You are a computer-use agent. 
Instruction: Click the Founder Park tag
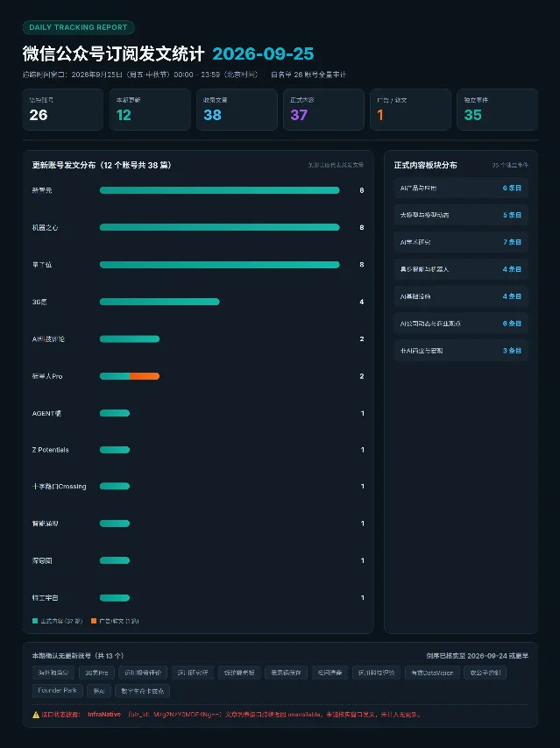[x=58, y=691]
